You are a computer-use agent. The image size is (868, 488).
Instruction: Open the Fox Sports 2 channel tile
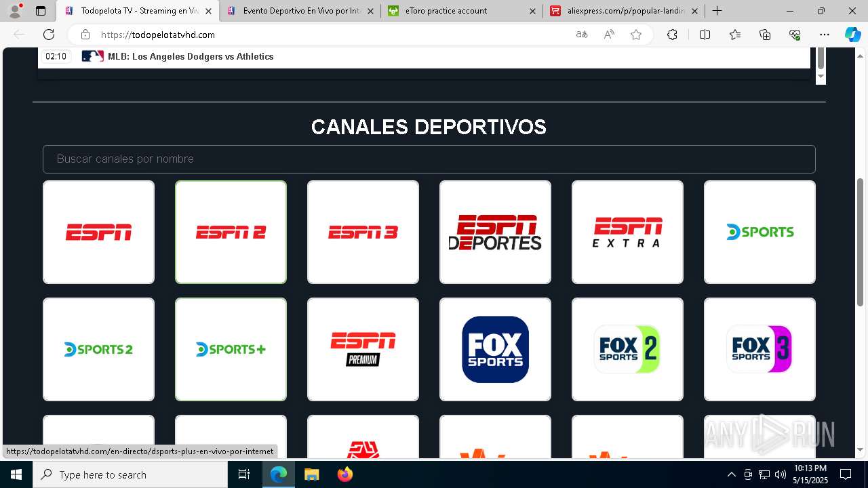pyautogui.click(x=627, y=349)
